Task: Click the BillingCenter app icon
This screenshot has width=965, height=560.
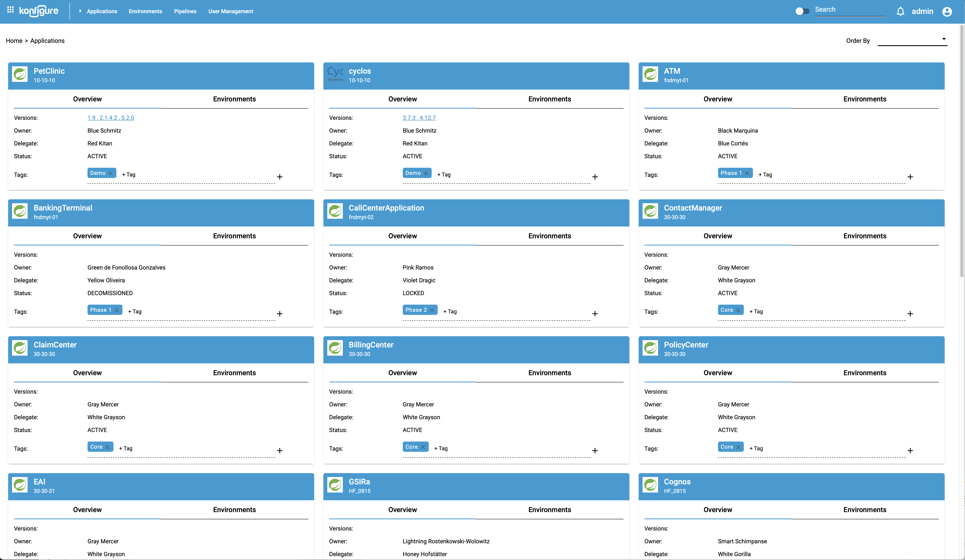Action: [335, 348]
